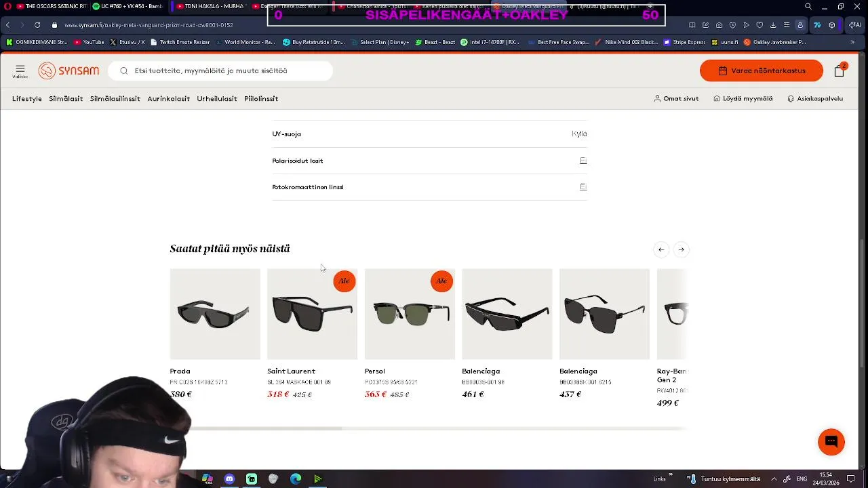Image resolution: width=868 pixels, height=488 pixels.
Task: Open the Ray-Ban Gen 2 product title
Action: [671, 375]
